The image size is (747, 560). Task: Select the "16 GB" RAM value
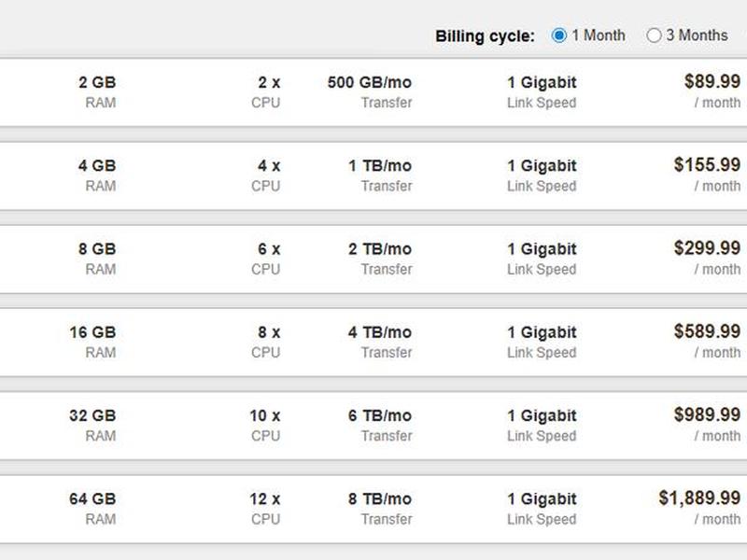[x=92, y=332]
